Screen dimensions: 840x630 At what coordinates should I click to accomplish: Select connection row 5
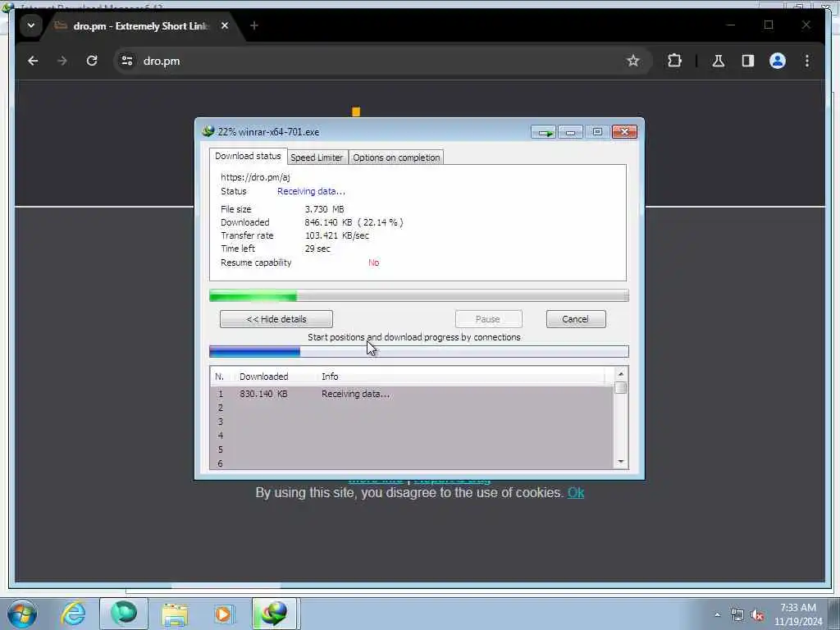point(412,450)
